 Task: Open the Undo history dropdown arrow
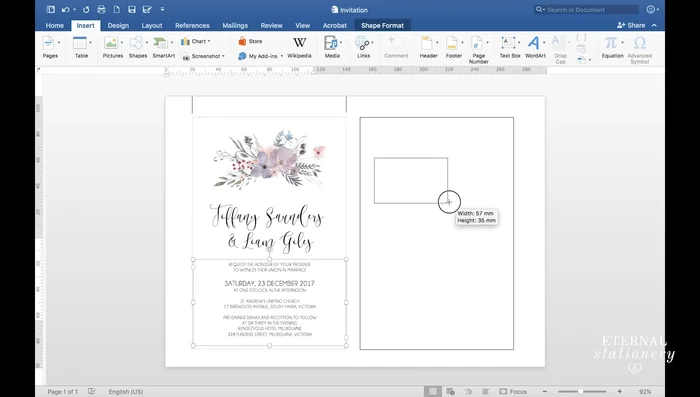click(75, 9)
